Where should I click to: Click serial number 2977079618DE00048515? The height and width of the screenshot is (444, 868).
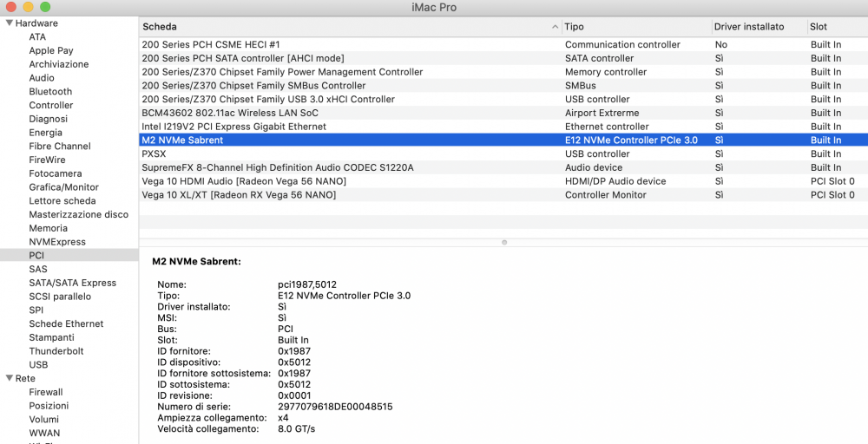pyautogui.click(x=335, y=407)
